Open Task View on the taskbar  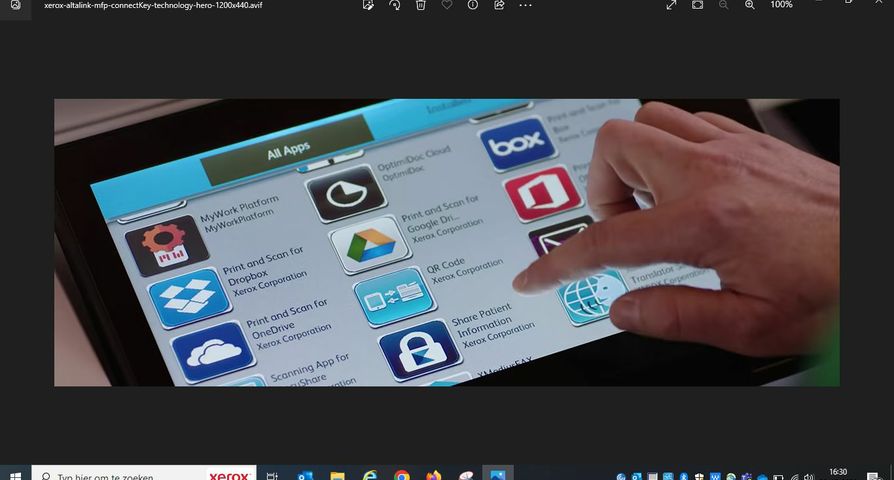point(273,476)
